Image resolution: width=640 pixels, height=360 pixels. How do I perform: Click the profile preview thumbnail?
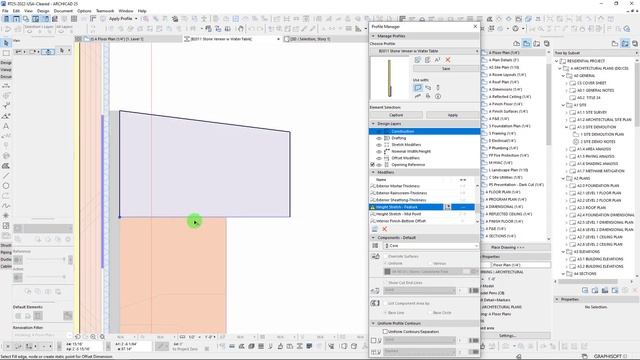[389, 78]
